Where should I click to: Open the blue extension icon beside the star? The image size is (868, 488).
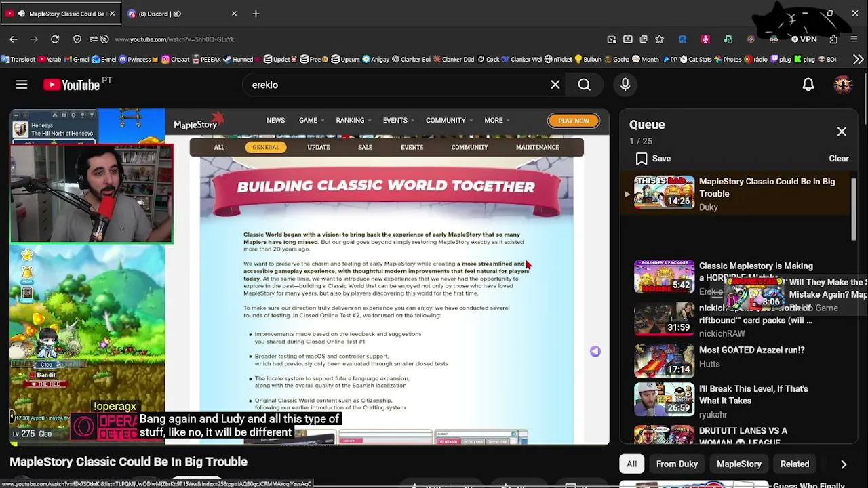(682, 39)
